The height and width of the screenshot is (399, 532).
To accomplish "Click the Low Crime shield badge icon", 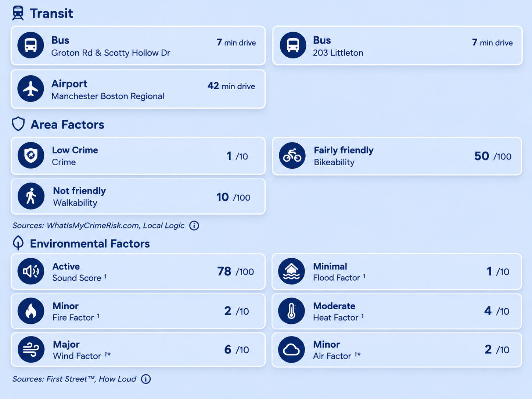I will [x=31, y=155].
